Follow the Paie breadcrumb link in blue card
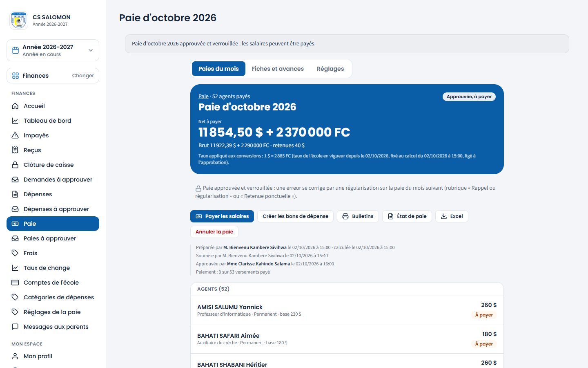 tap(203, 96)
